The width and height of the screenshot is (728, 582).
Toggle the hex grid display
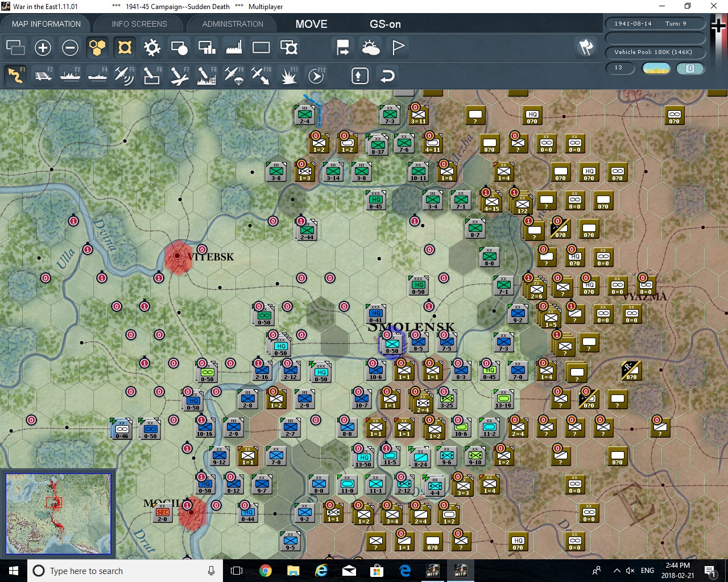[x=97, y=48]
